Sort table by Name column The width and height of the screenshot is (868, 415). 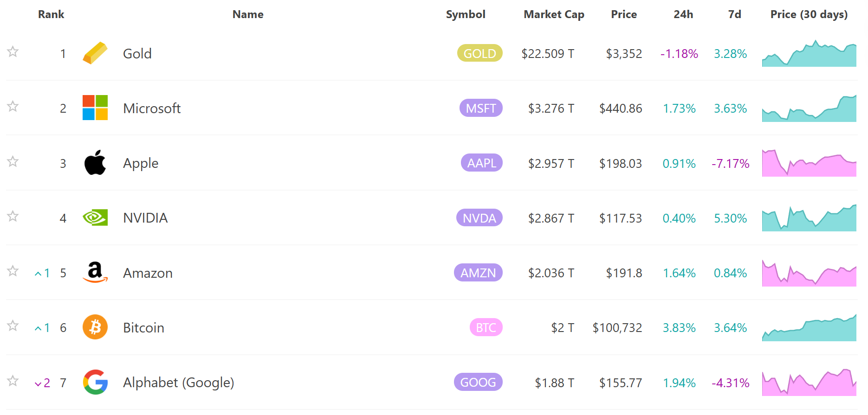click(x=248, y=14)
